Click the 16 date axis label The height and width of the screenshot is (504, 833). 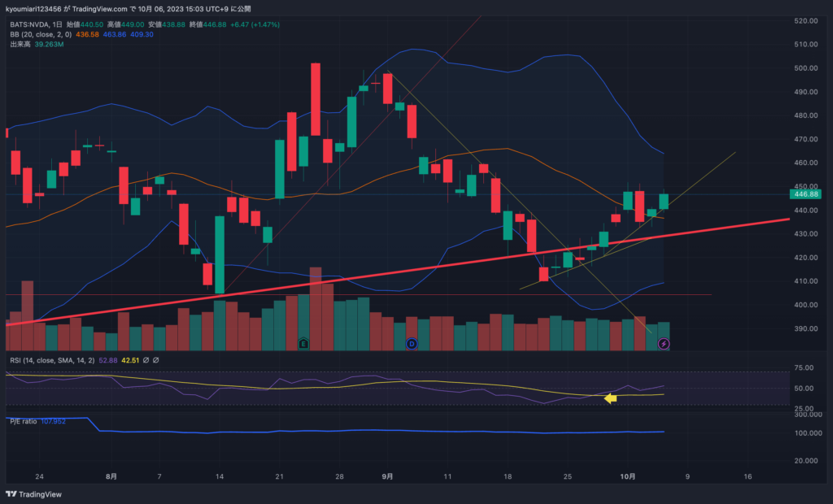click(748, 476)
